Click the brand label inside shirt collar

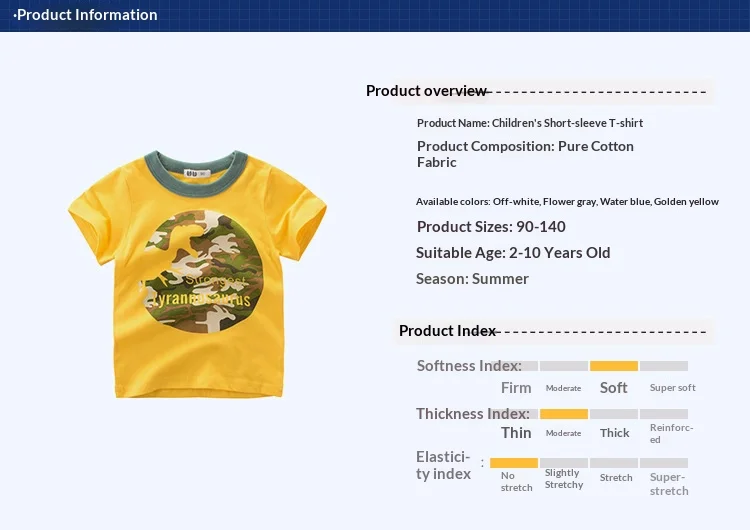[198, 173]
